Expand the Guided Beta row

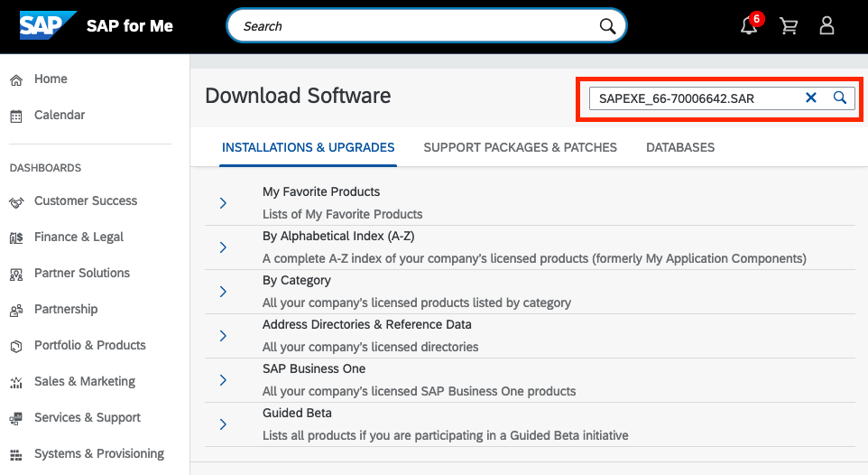point(223,424)
